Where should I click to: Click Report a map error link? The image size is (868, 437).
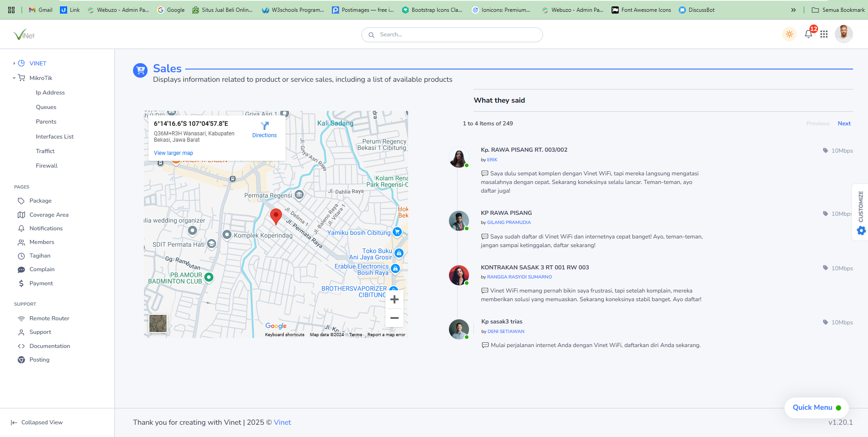pos(386,335)
